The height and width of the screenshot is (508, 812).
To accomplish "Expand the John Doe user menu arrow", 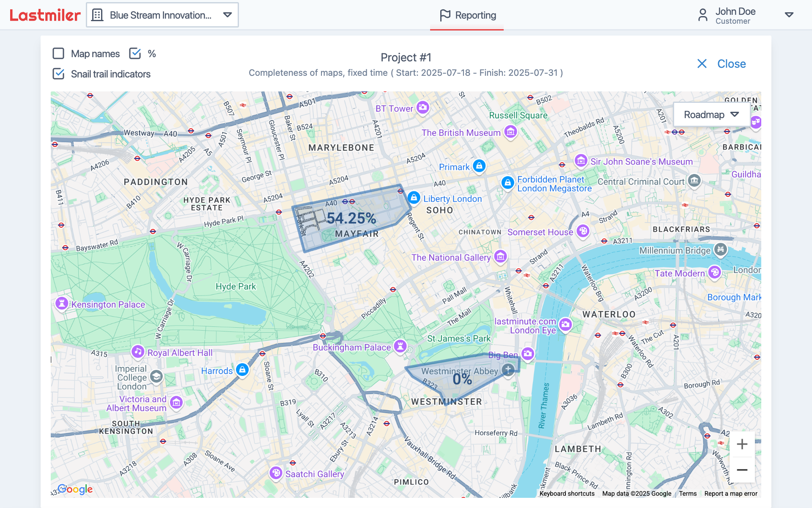I will (789, 15).
